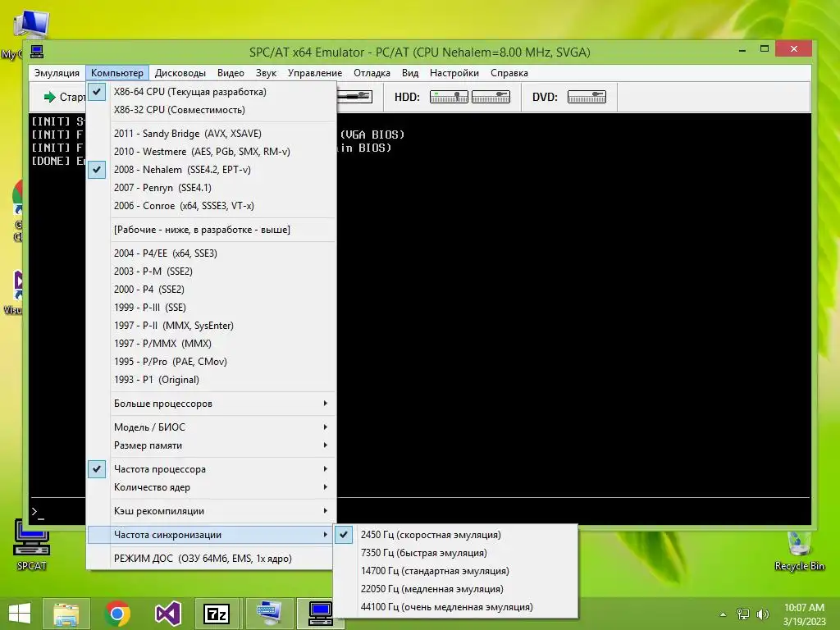Show hidden tray icons arrow
This screenshot has height=630, width=840.
point(723,614)
